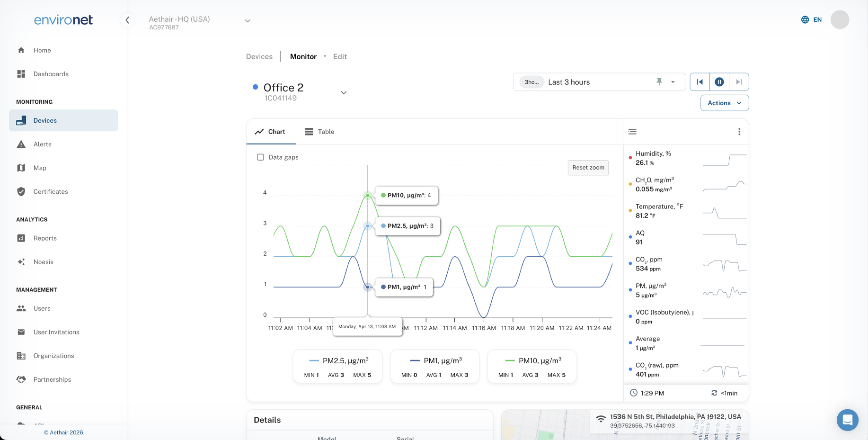The image size is (868, 440).
Task: Switch to the Table tab
Action: 319,132
